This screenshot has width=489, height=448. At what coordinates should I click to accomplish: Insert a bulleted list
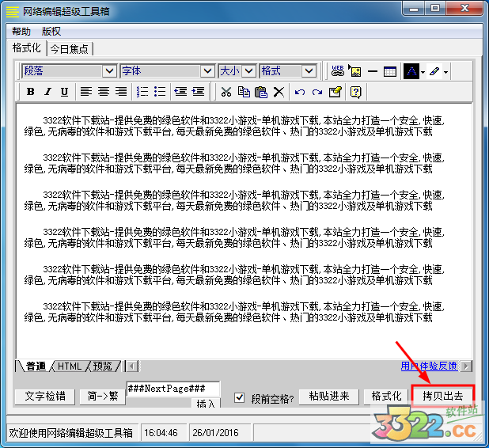[x=160, y=92]
